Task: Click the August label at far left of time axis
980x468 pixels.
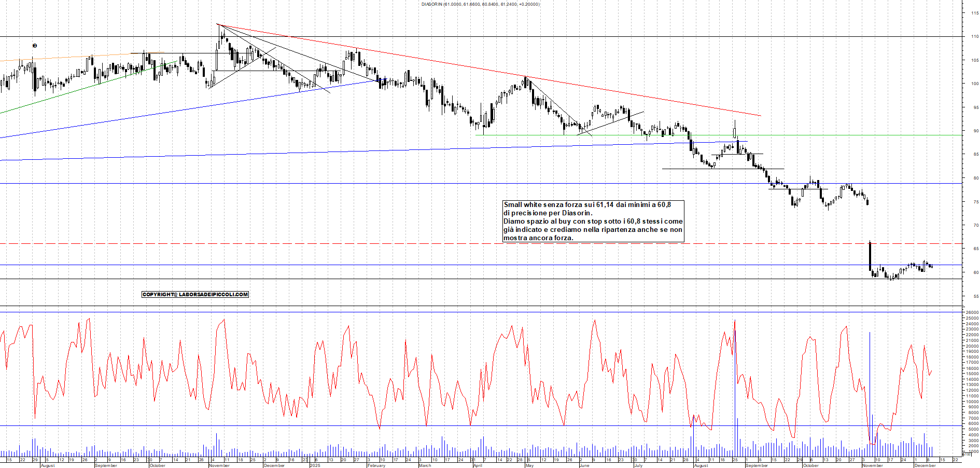Action: coord(48,465)
